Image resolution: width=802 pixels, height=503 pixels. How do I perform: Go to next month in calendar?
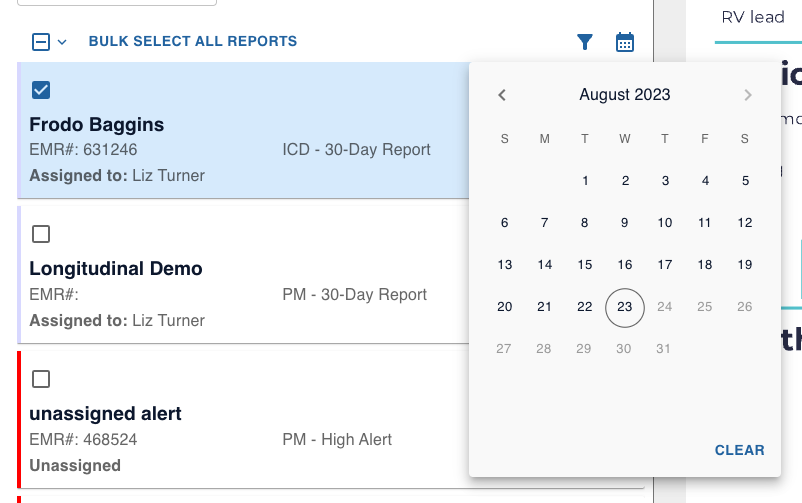pyautogui.click(x=748, y=95)
